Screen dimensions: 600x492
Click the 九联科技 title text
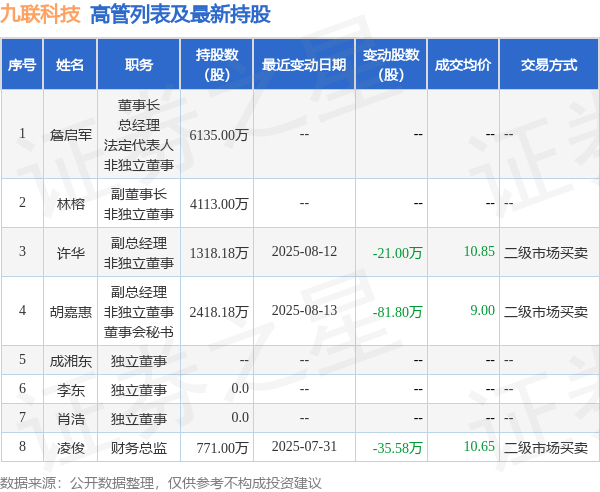point(40,14)
